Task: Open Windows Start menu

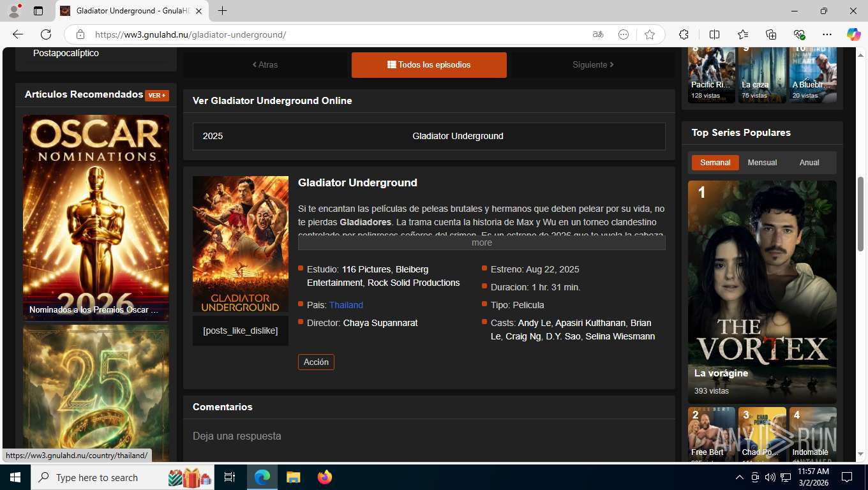Action: coord(15,477)
